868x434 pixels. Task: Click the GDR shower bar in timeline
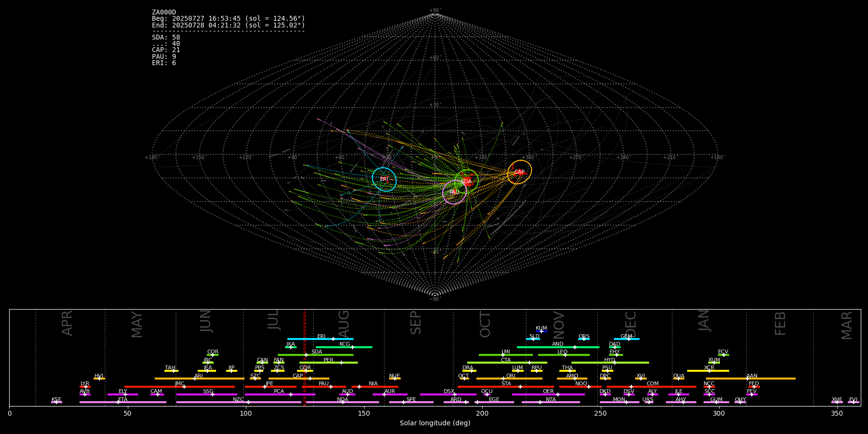point(305,371)
